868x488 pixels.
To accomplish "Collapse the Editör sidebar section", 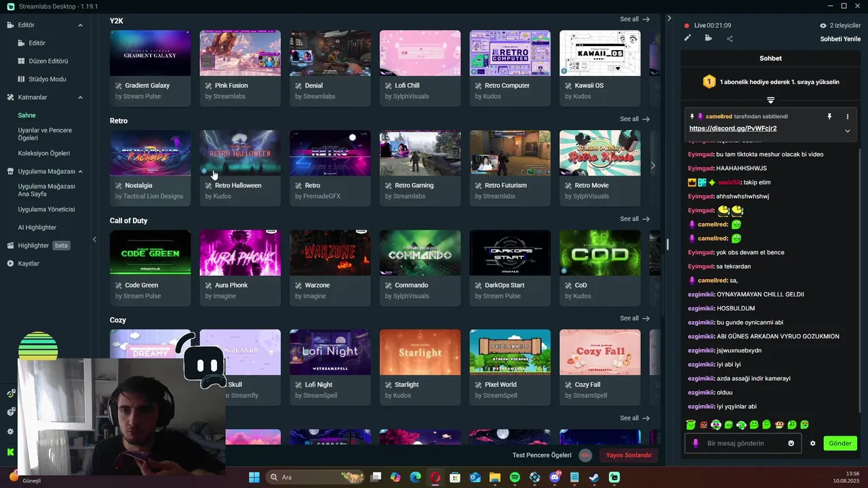I will tap(80, 25).
